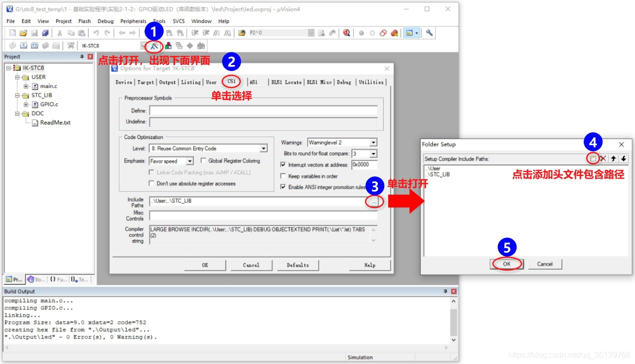The height and width of the screenshot is (364, 635).
Task: Click the Save All toolbar icon
Action: point(45,33)
